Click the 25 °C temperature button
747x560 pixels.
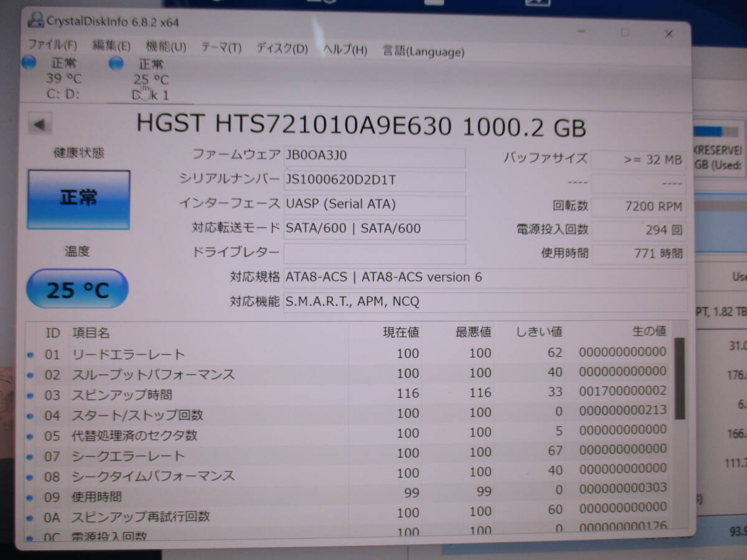[77, 289]
